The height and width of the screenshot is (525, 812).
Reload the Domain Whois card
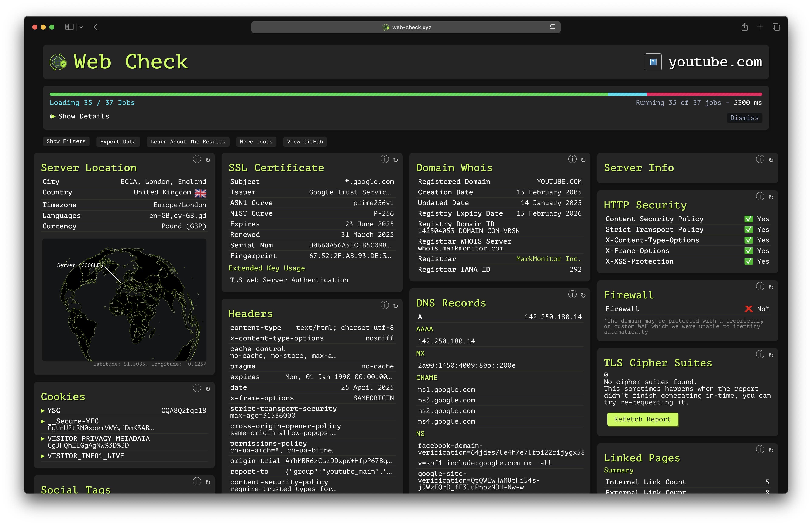click(x=583, y=160)
